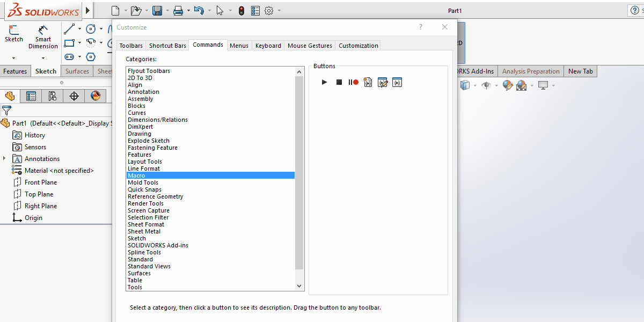
Task: Click the Edit Appearance icon
Action: point(507,85)
